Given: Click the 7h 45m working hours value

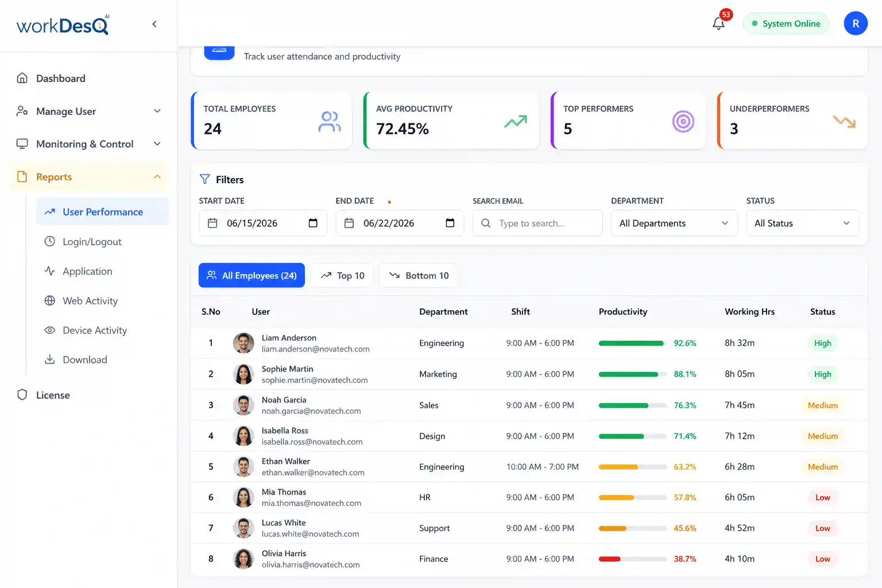Looking at the screenshot, I should (x=740, y=405).
